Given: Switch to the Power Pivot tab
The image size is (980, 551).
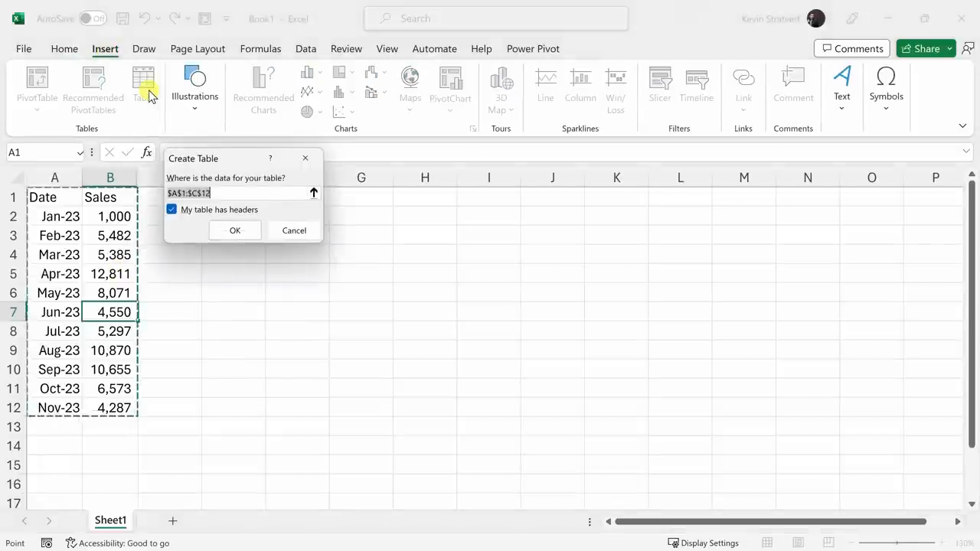Looking at the screenshot, I should tap(533, 48).
